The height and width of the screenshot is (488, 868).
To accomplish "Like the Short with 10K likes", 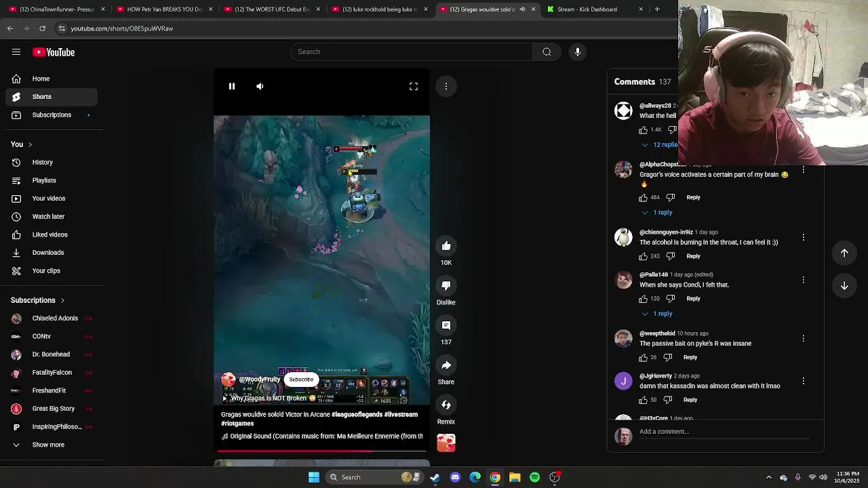I will 446,246.
